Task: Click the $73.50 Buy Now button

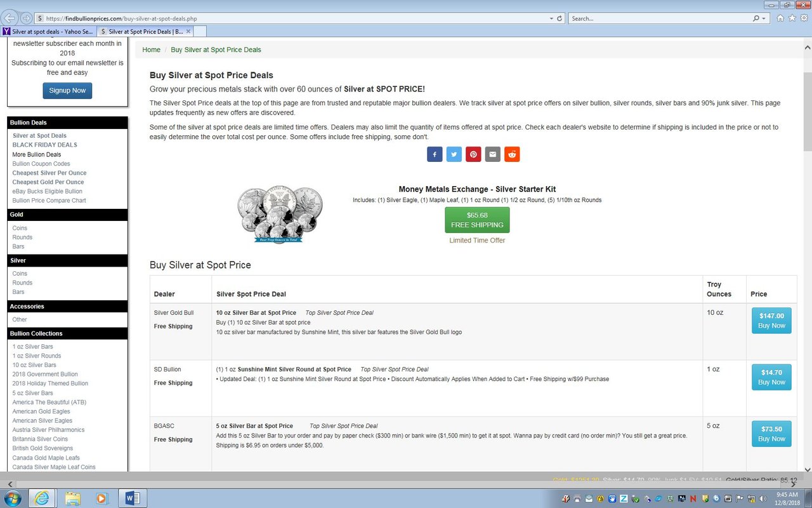Action: point(771,434)
